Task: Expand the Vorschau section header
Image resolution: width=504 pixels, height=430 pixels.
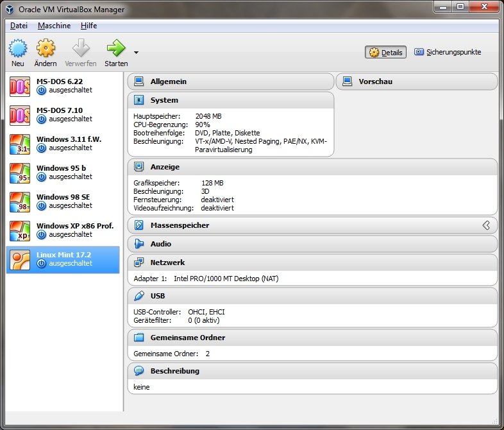Action: [417, 82]
